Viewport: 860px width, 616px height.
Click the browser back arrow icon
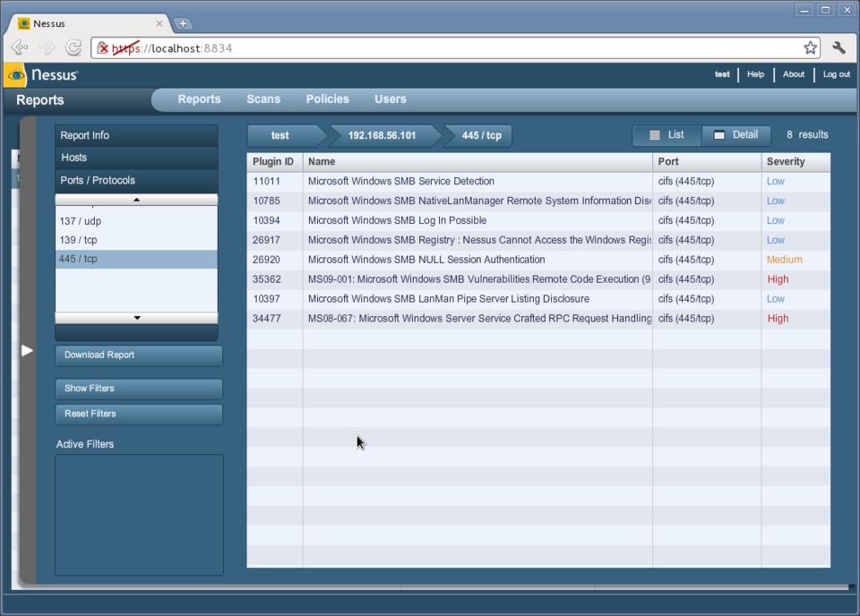[x=20, y=48]
